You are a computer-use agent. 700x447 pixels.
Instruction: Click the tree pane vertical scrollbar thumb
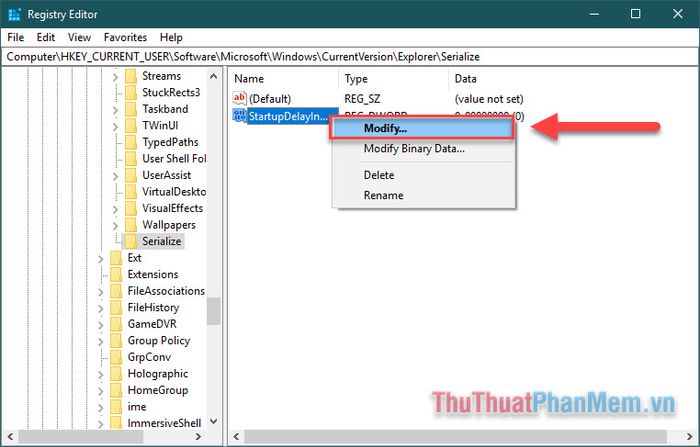214,311
